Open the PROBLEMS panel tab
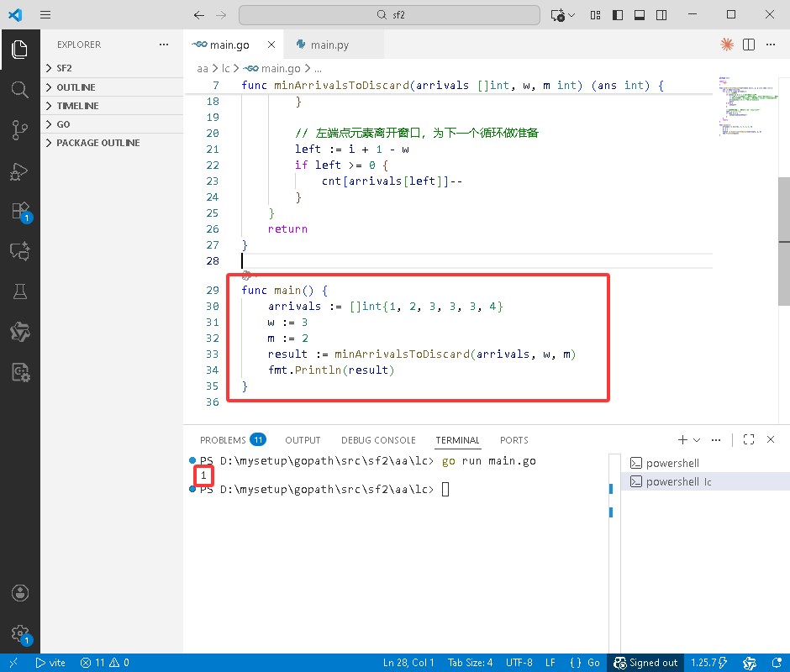 coord(232,440)
